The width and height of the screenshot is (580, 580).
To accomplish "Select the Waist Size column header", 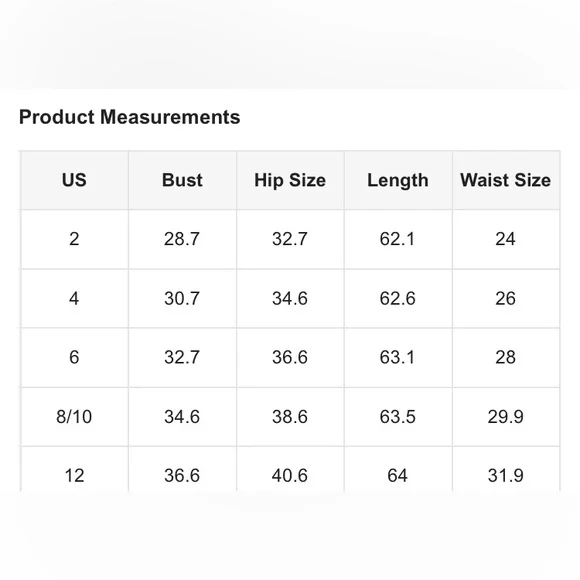I will click(x=506, y=180).
